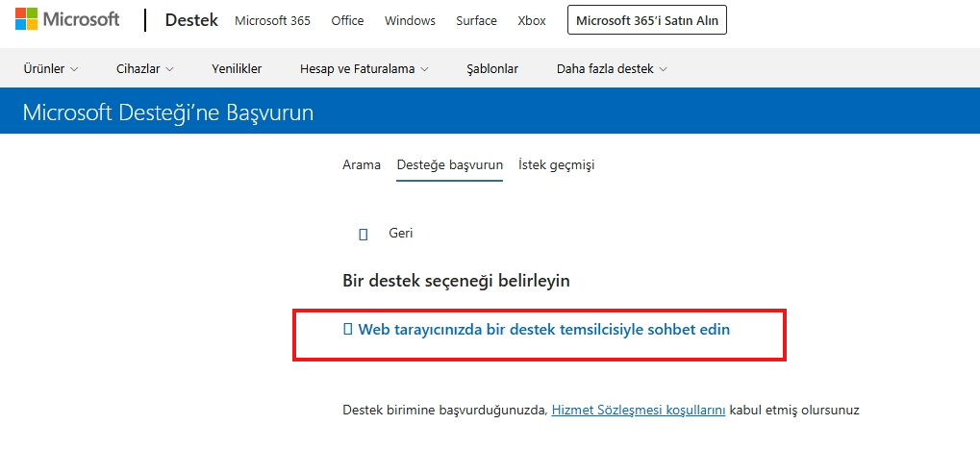Open the Şablonlar menu item

[492, 68]
